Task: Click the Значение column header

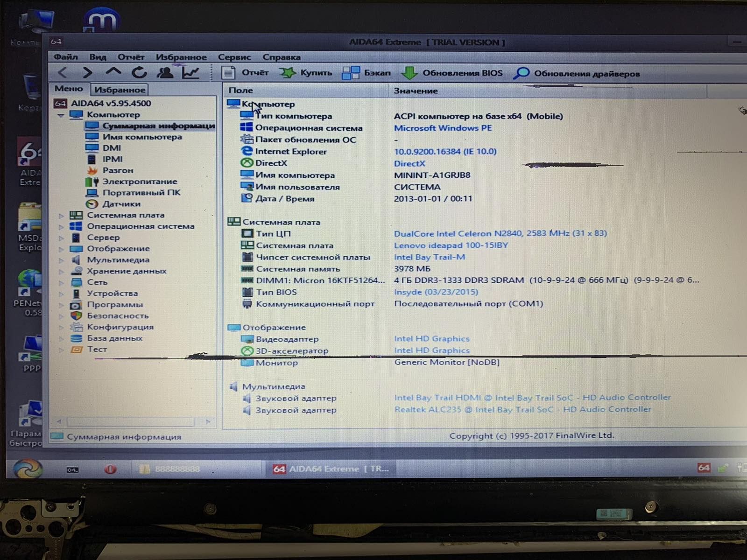Action: point(547,91)
